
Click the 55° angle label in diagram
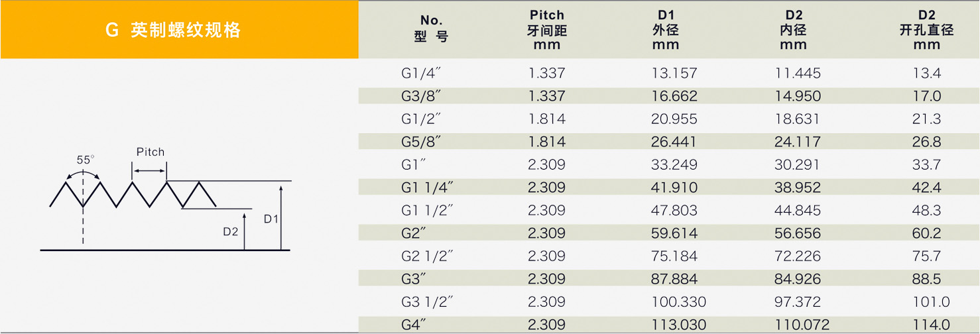(x=86, y=160)
